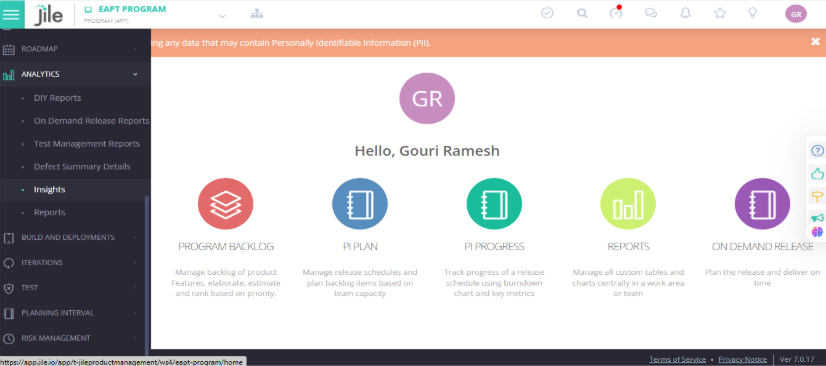Screen dimensions: 826x366
Task: Open the checkmark tasks icon in header
Action: coord(547,14)
